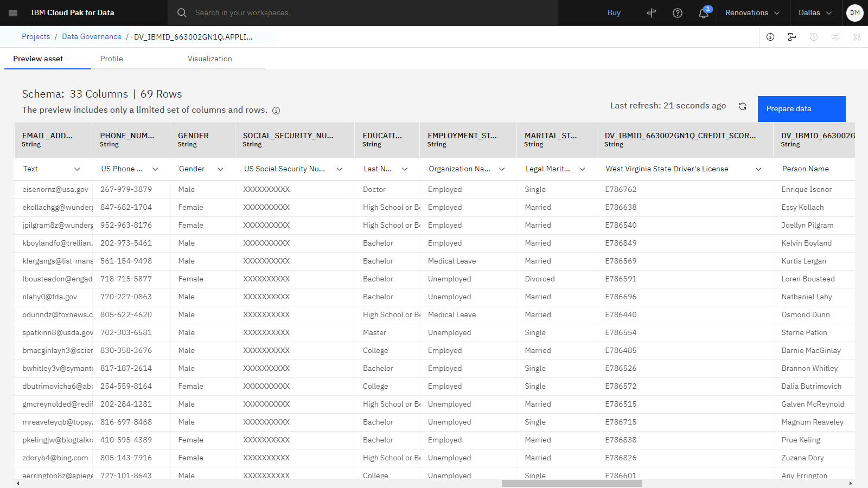Select cell eisenornz@usa.gov
This screenshot has width=868, height=488.
point(55,189)
